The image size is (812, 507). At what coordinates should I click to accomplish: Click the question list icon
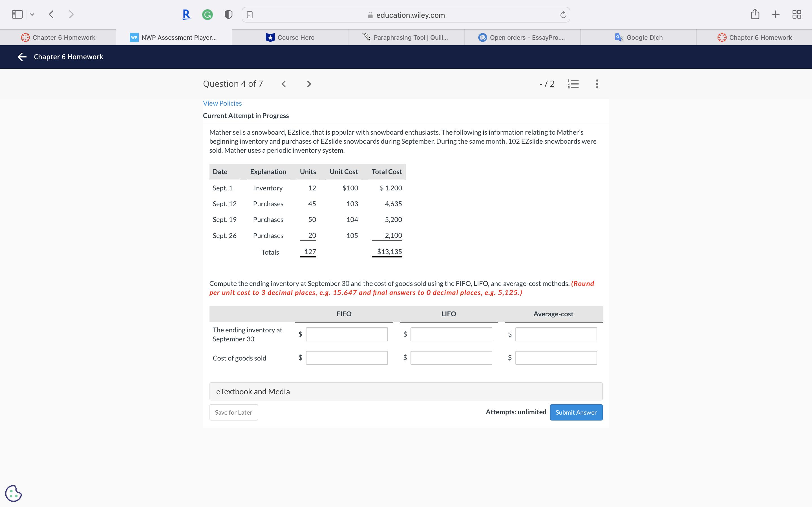pyautogui.click(x=573, y=84)
